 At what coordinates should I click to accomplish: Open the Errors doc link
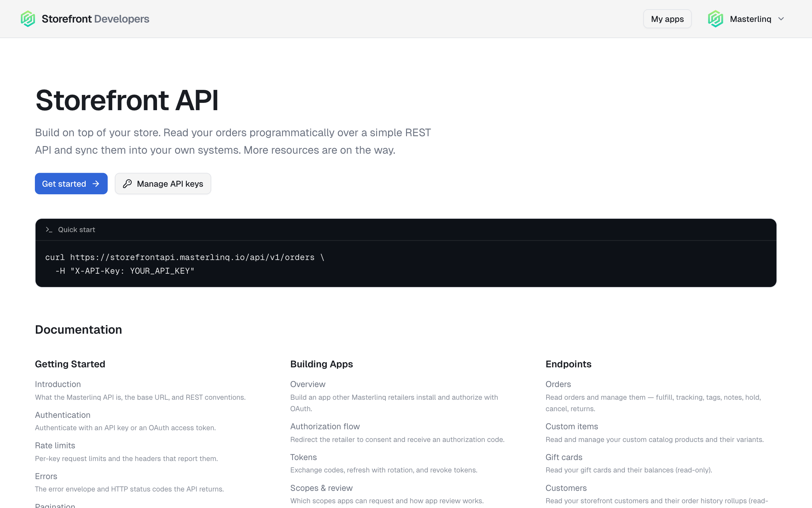(x=46, y=477)
